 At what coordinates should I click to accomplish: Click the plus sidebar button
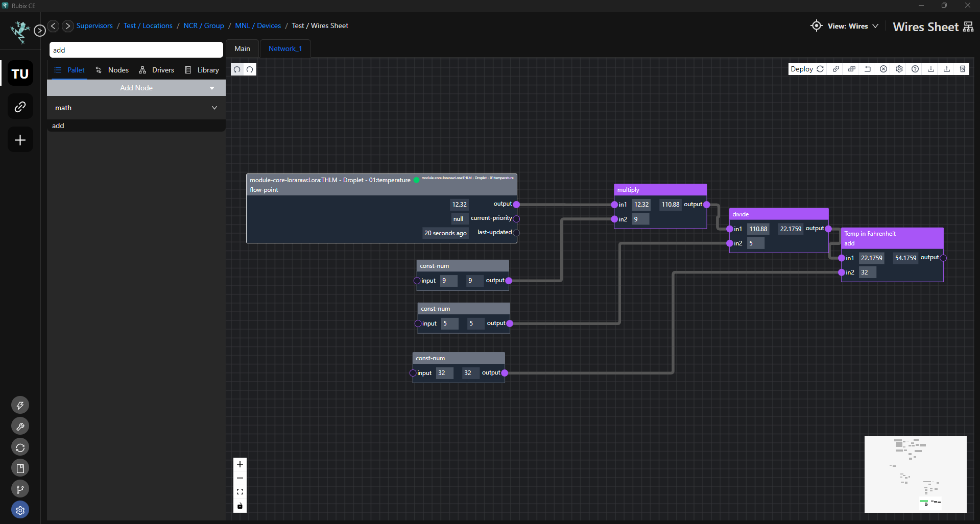point(20,140)
